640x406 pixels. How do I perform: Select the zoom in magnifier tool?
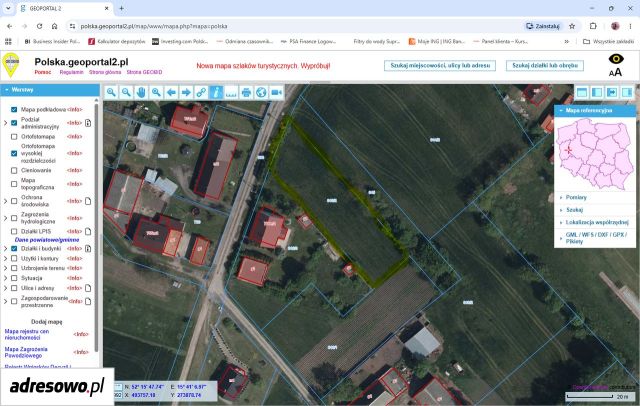click(111, 92)
